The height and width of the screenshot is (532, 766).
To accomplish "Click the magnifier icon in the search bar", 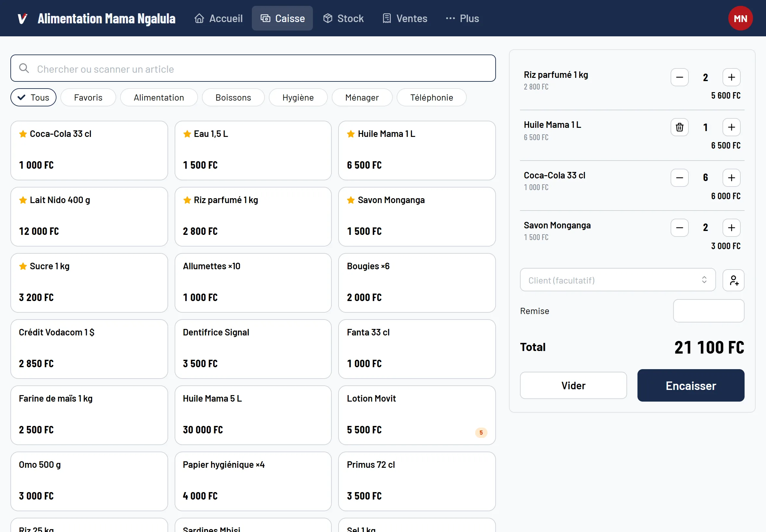I will 24,68.
